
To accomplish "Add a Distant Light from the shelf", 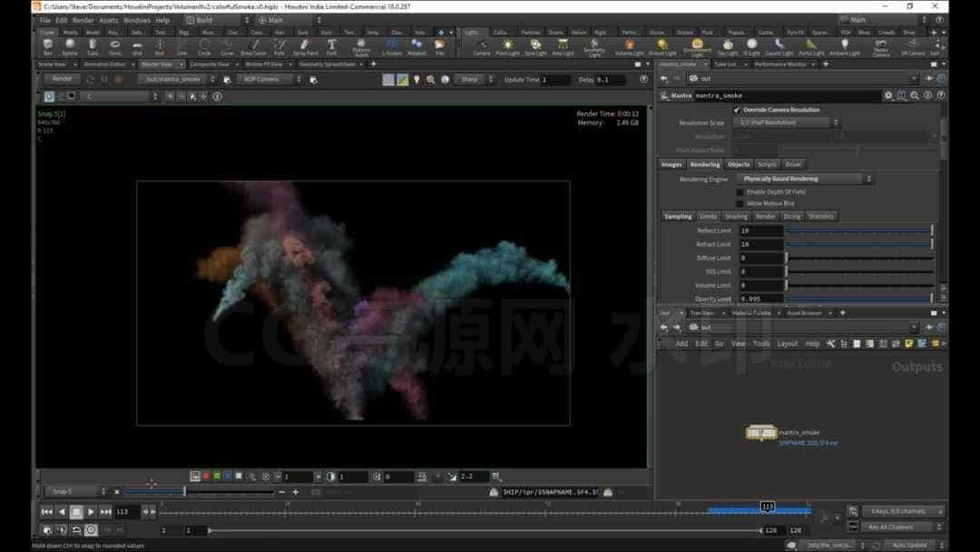I will pyautogui.click(x=662, y=47).
